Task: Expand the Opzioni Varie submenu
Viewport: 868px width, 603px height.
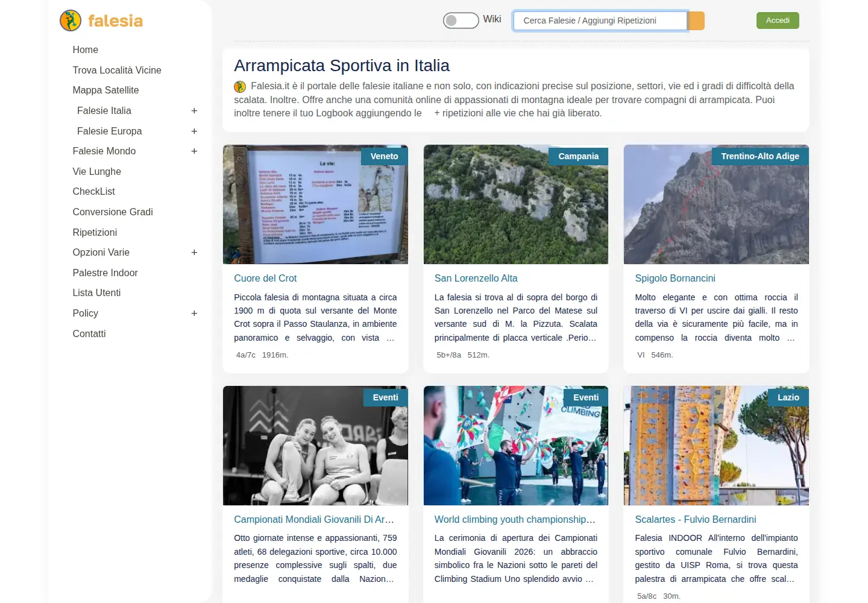Action: pos(194,253)
